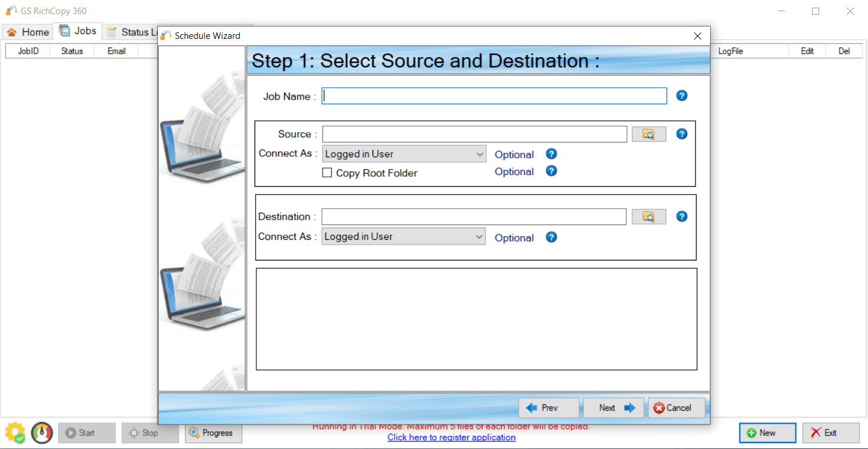
Task: Click the large empty text box in wizard
Action: pos(477,319)
